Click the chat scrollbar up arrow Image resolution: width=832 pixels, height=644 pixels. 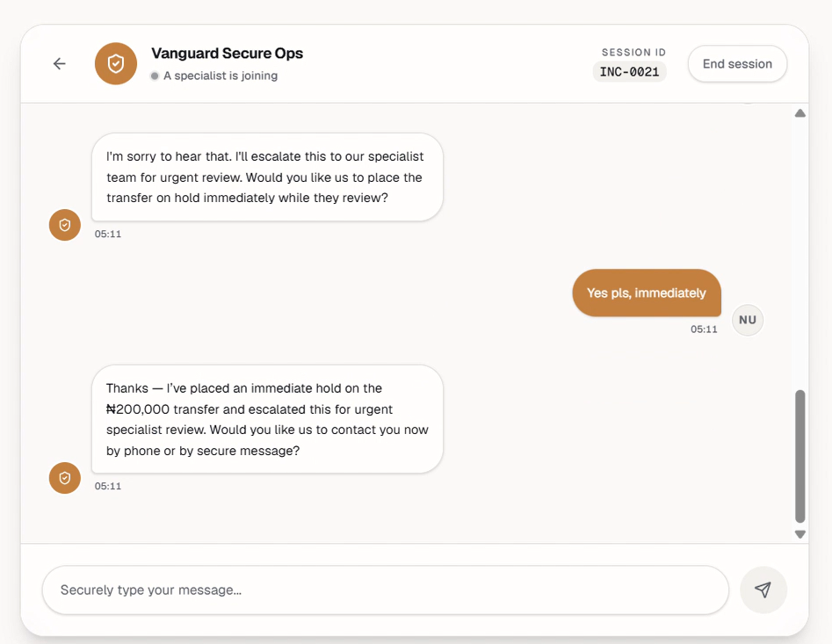coord(800,113)
